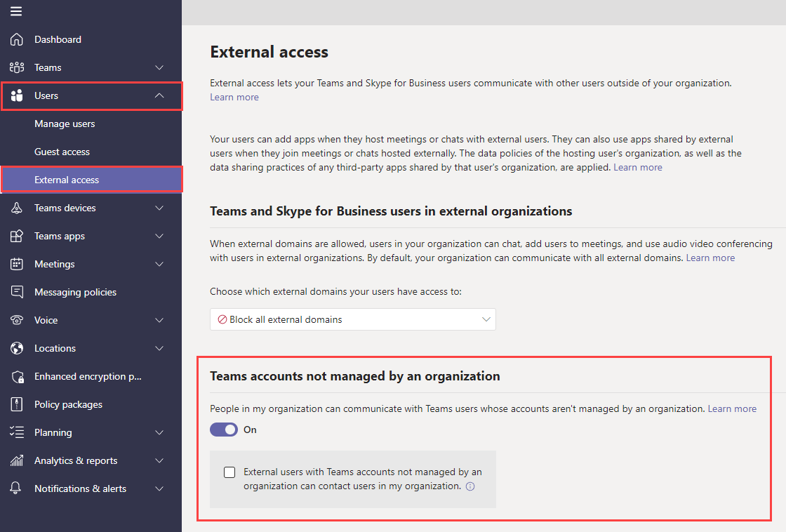Image resolution: width=786 pixels, height=532 pixels.
Task: Open the Guest access page
Action: coord(62,152)
